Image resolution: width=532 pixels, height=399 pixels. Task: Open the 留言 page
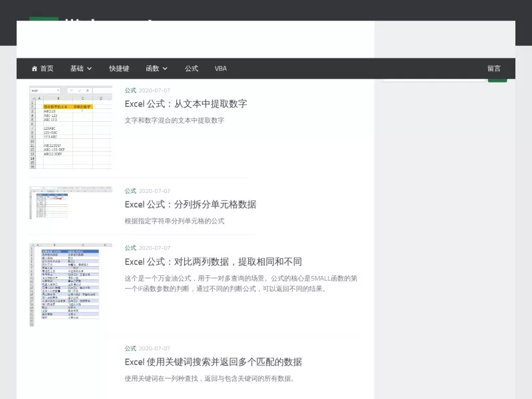pos(493,68)
